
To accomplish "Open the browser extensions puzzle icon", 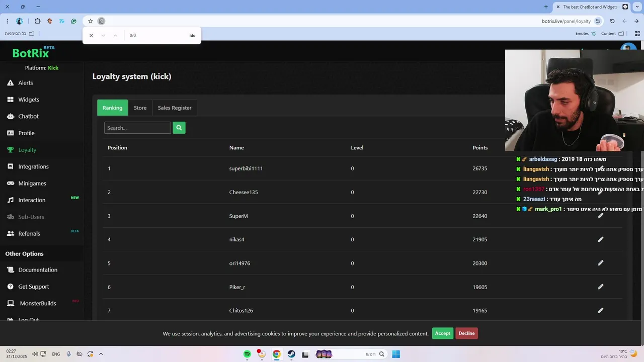I will [x=38, y=21].
